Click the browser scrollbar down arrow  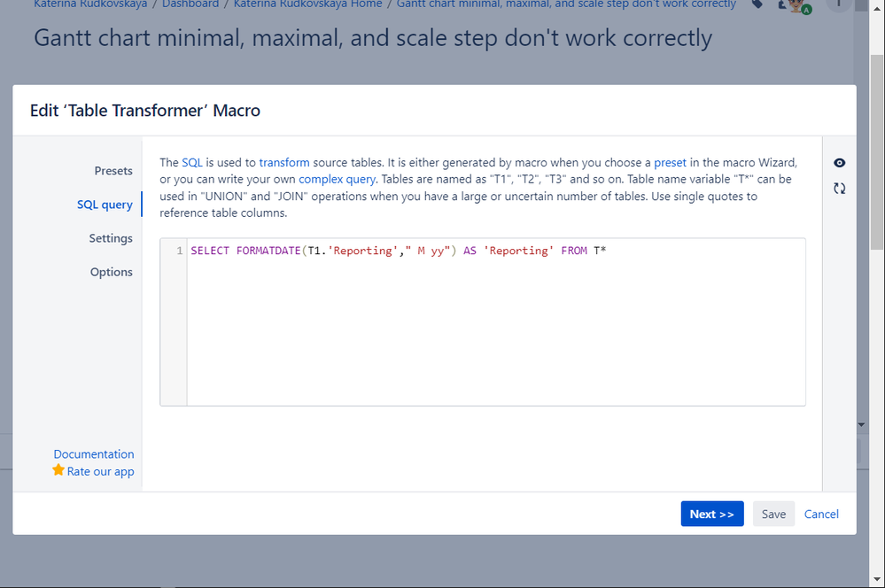(x=877, y=579)
